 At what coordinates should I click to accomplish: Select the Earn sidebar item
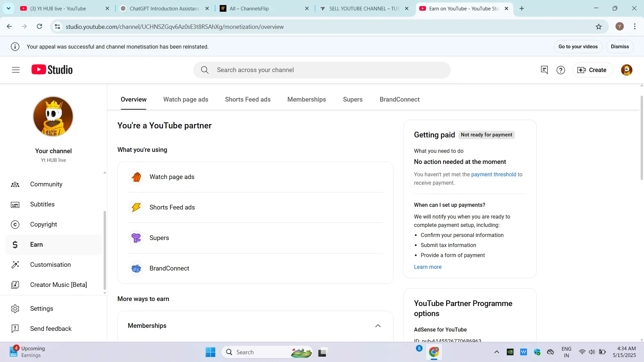[x=54, y=245]
